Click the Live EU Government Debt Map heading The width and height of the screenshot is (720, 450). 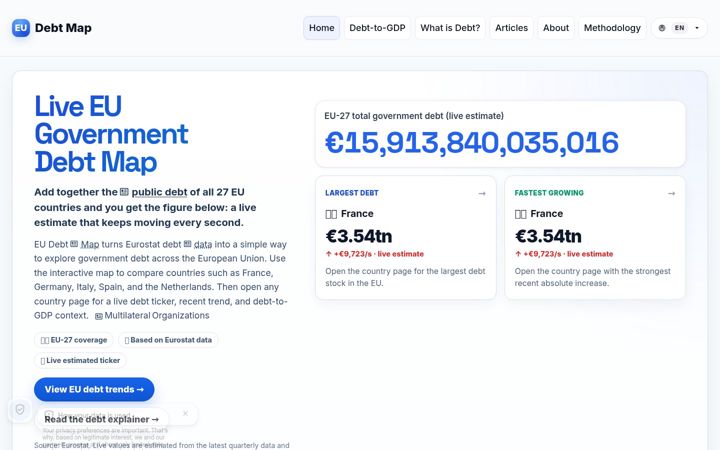tap(111, 134)
